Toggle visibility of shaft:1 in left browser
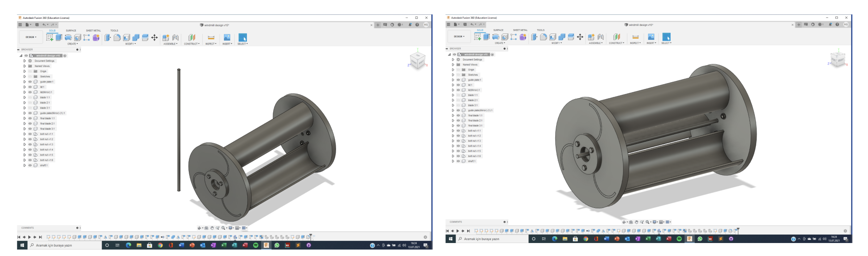The width and height of the screenshot is (868, 256). pos(30,165)
